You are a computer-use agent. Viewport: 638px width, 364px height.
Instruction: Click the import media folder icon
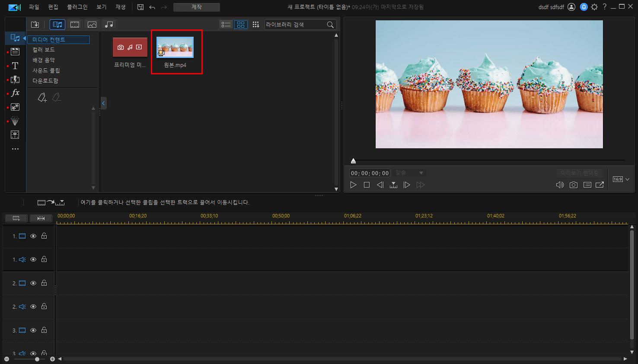point(35,25)
